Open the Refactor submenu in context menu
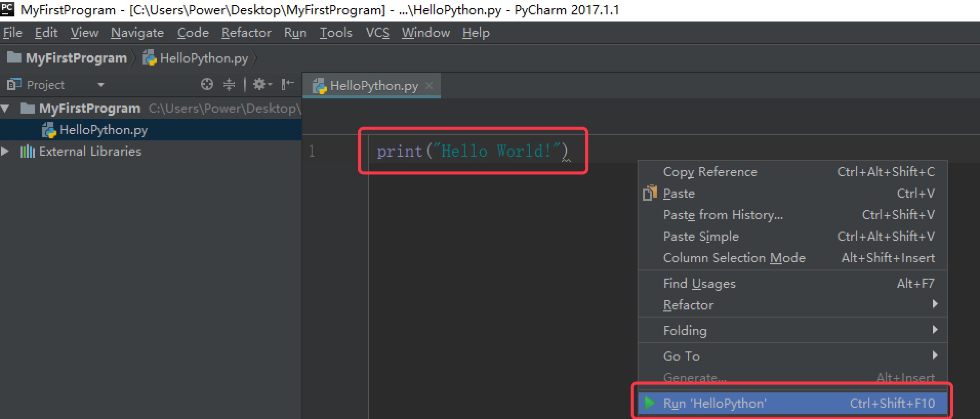This screenshot has height=419, width=980. (688, 305)
